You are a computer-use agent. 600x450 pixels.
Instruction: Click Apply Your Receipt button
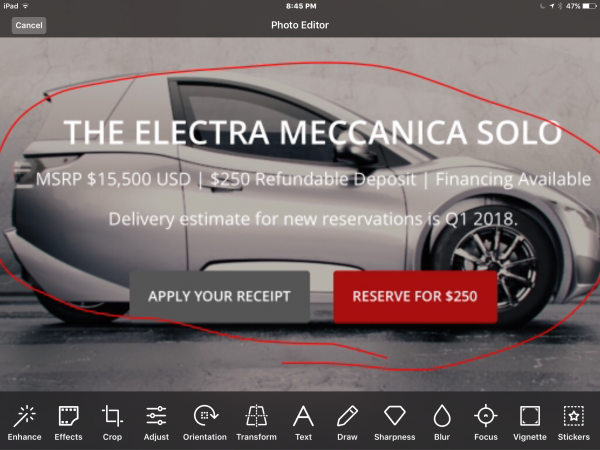click(x=219, y=297)
